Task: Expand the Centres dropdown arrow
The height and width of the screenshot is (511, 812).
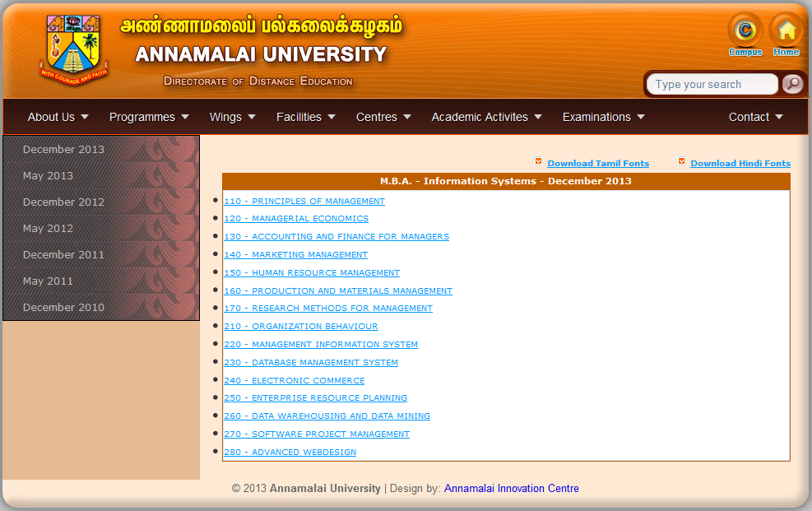Action: [407, 117]
